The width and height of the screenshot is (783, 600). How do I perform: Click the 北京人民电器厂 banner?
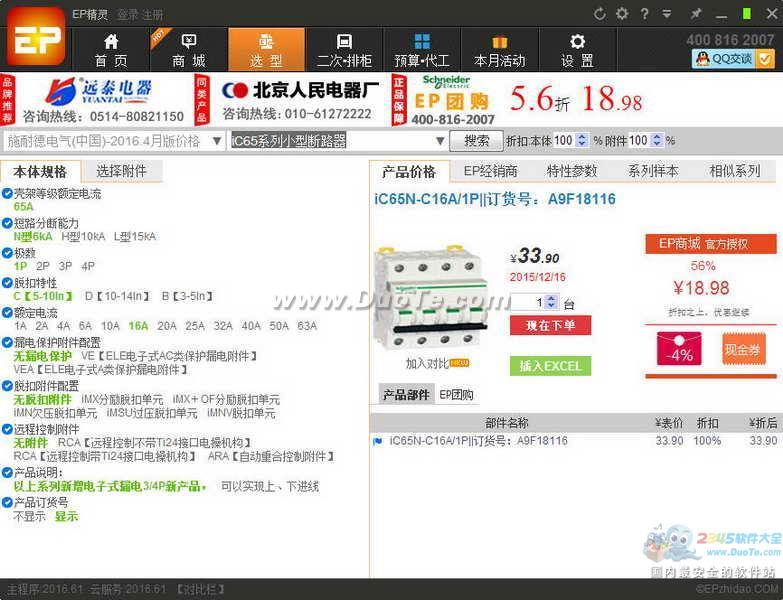(300, 100)
